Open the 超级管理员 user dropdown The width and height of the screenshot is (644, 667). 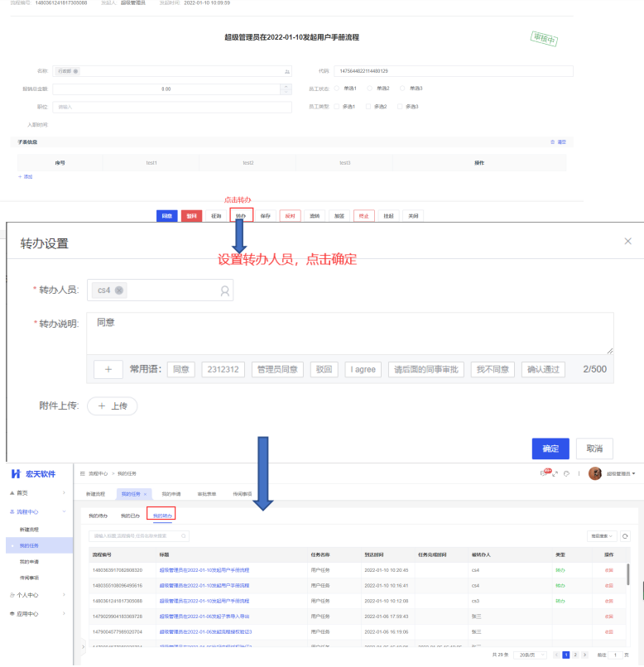point(621,473)
